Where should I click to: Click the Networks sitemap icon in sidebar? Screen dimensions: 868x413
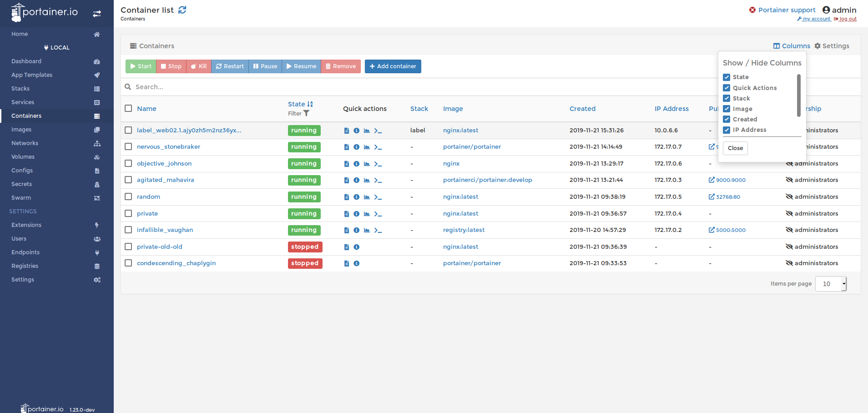click(97, 143)
